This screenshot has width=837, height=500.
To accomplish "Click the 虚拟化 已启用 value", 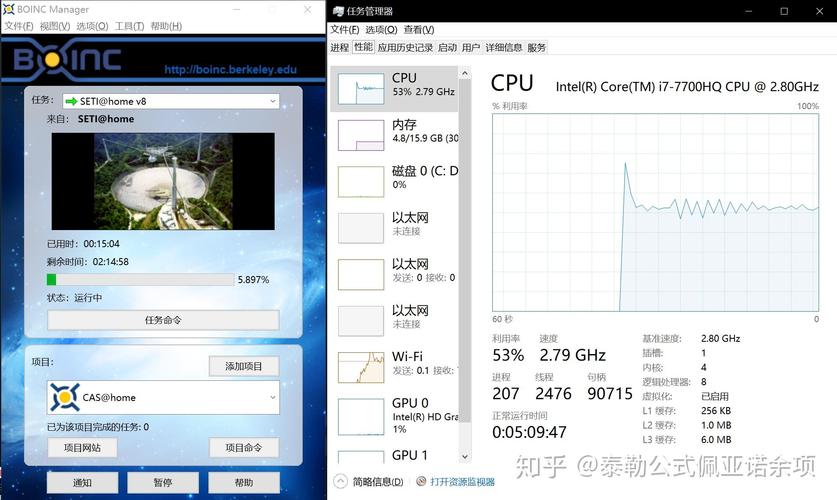I will (715, 396).
